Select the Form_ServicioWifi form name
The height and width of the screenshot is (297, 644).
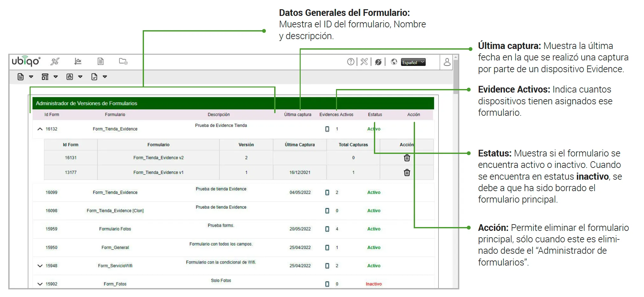tap(115, 266)
